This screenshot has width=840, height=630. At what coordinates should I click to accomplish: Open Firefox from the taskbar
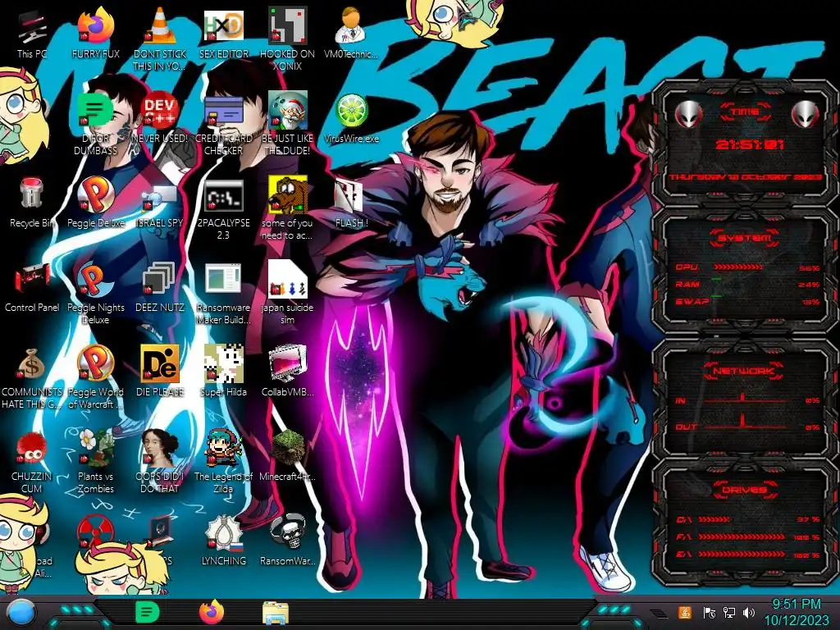212,612
